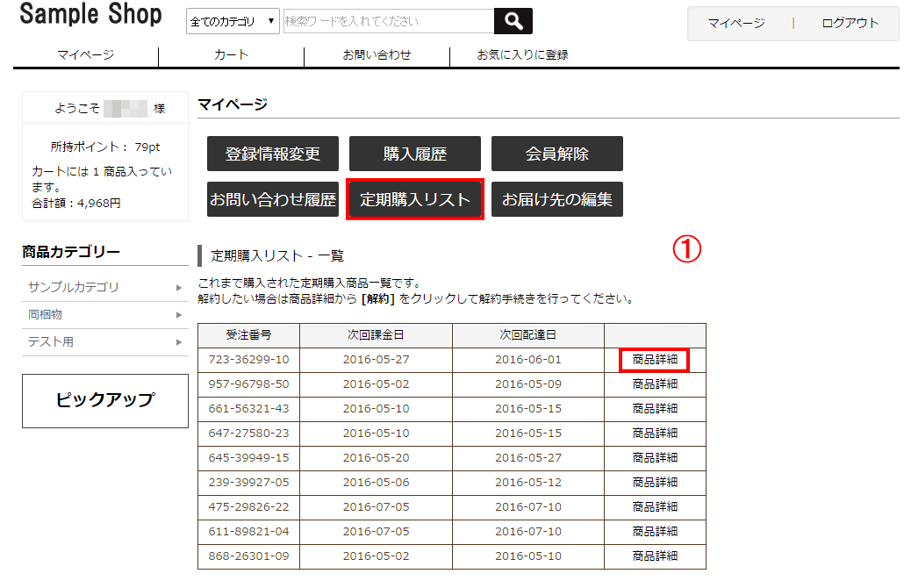Open 商品詳細 for order 239-39927-05

point(655,483)
